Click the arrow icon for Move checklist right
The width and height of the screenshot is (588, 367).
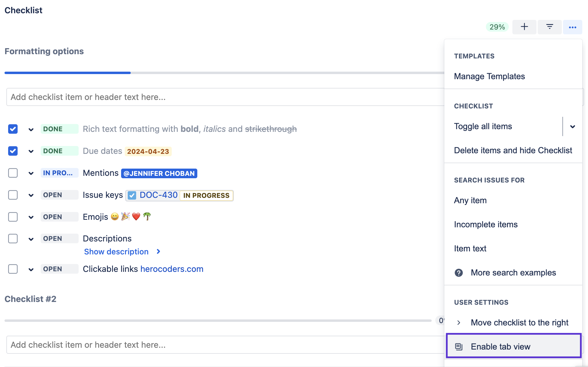458,323
